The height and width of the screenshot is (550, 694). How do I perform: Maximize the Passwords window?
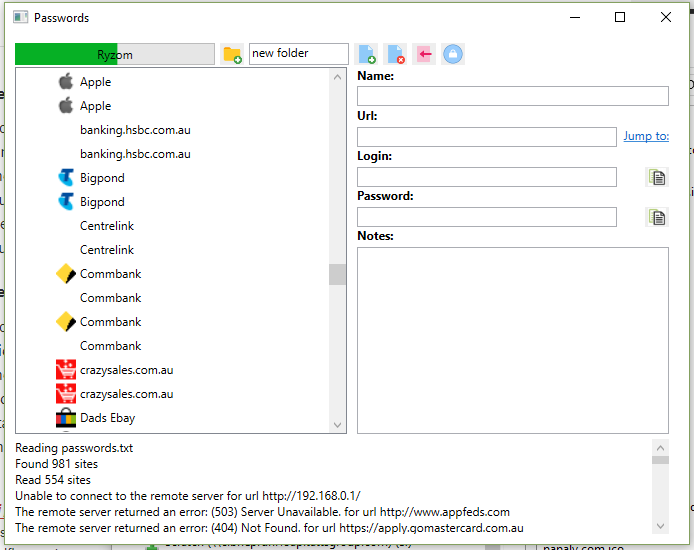tap(620, 17)
